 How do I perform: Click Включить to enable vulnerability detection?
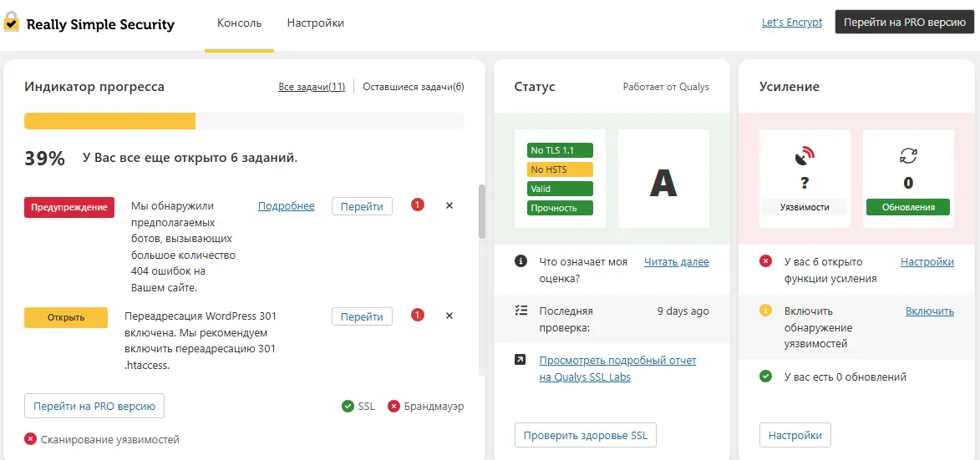click(929, 311)
